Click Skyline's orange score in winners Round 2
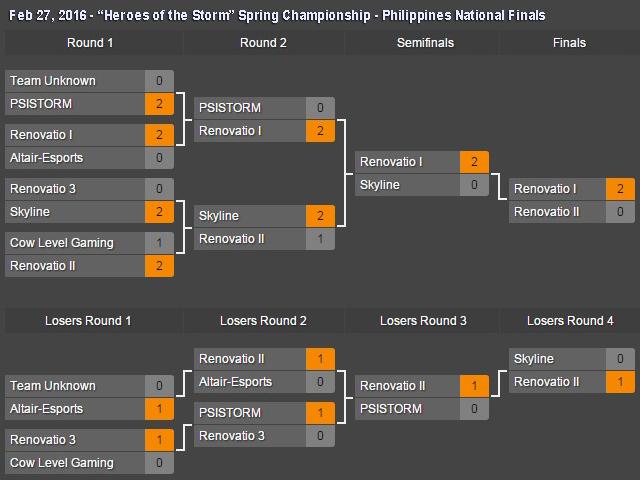 tap(320, 216)
